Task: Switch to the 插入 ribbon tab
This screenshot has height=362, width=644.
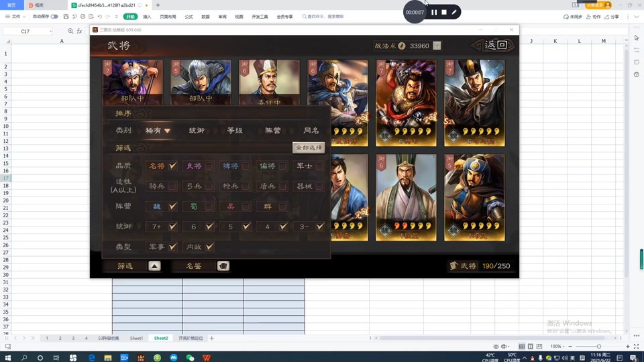Action: pos(147,17)
